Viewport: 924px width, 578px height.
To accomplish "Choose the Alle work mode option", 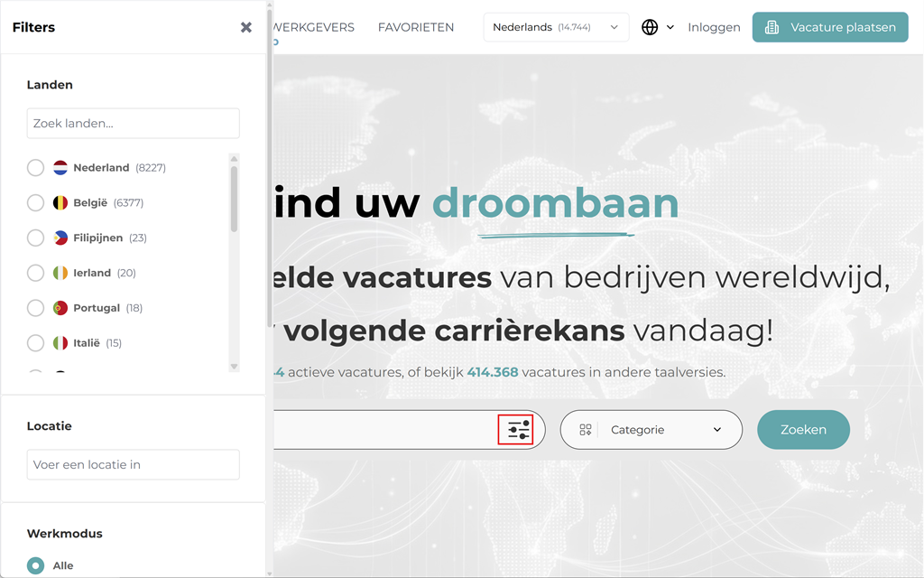I will (x=35, y=565).
